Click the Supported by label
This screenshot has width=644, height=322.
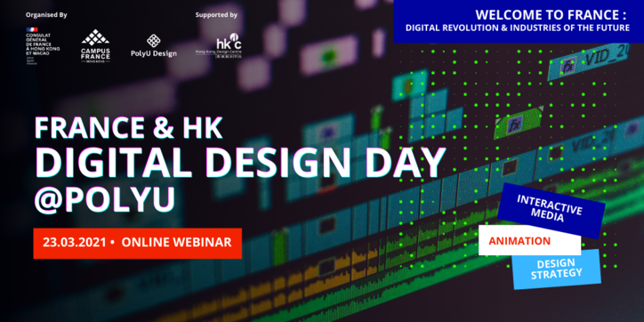[216, 15]
